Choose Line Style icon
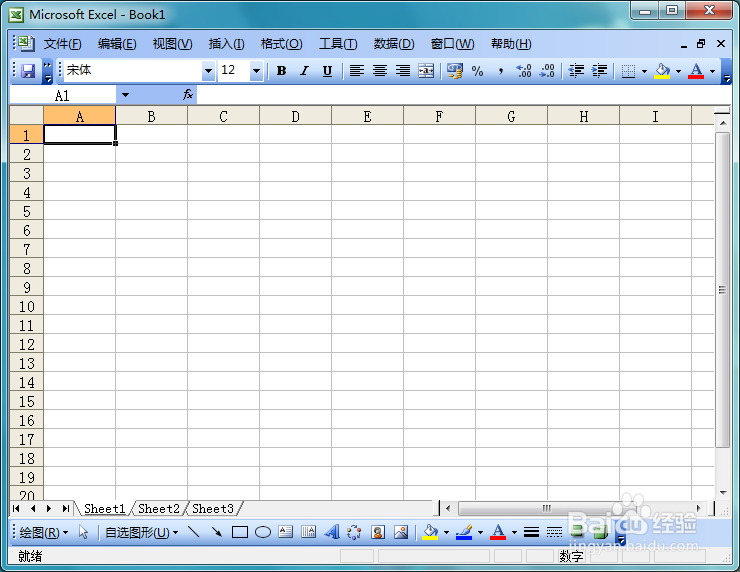The image size is (740, 572). (531, 532)
